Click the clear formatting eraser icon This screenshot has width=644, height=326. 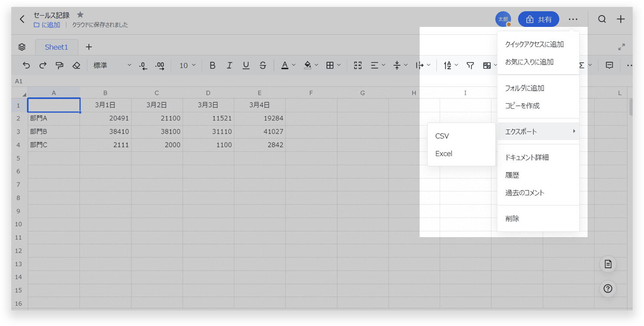point(76,65)
